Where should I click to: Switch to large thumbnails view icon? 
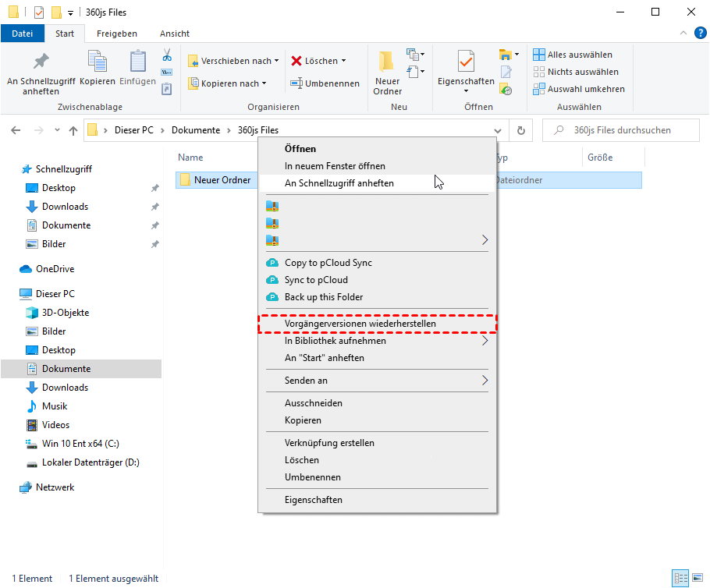click(698, 578)
